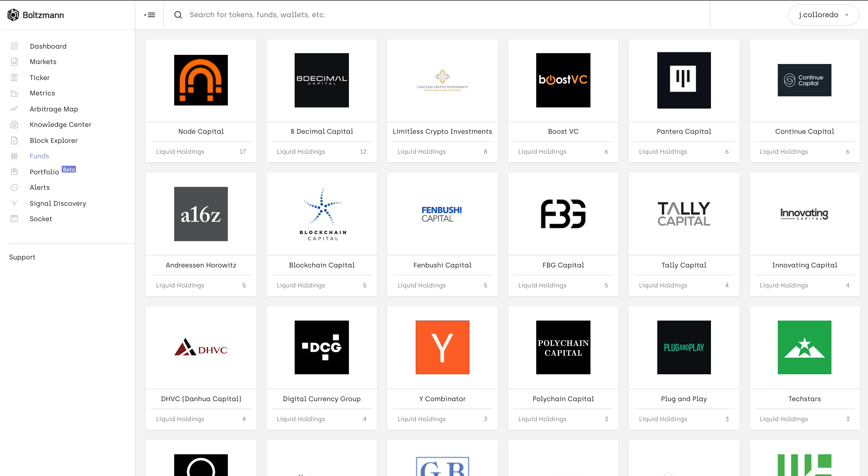This screenshot has height=476, width=868.
Task: Click the Signal Discovery icon
Action: coord(14,203)
